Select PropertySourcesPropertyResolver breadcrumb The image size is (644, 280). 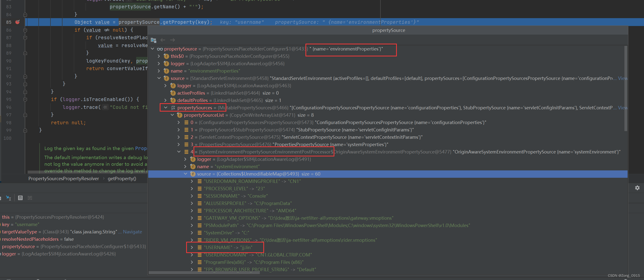point(63,178)
